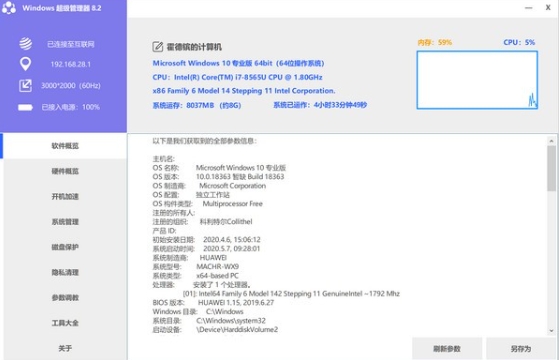
Task: Click the edit pencil icon beside computer name
Action: [x=158, y=47]
